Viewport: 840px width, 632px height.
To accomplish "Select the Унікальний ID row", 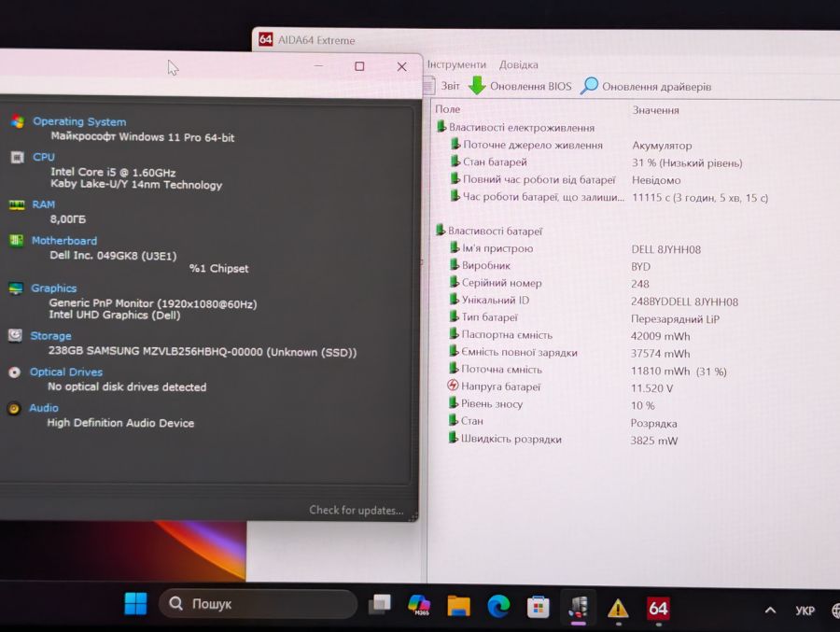I will [x=488, y=301].
